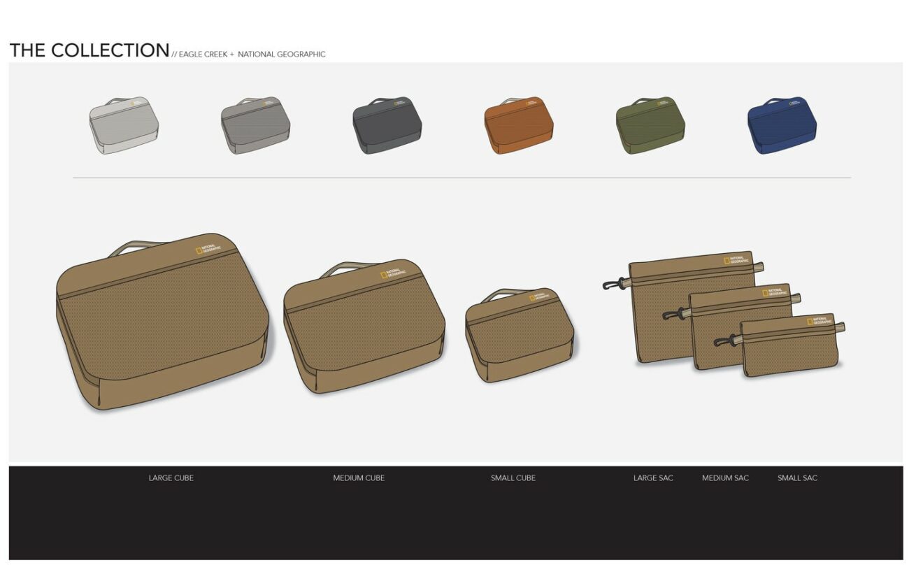Select the MEDIUM SAC label
The height and width of the screenshot is (588, 909).
(x=725, y=478)
